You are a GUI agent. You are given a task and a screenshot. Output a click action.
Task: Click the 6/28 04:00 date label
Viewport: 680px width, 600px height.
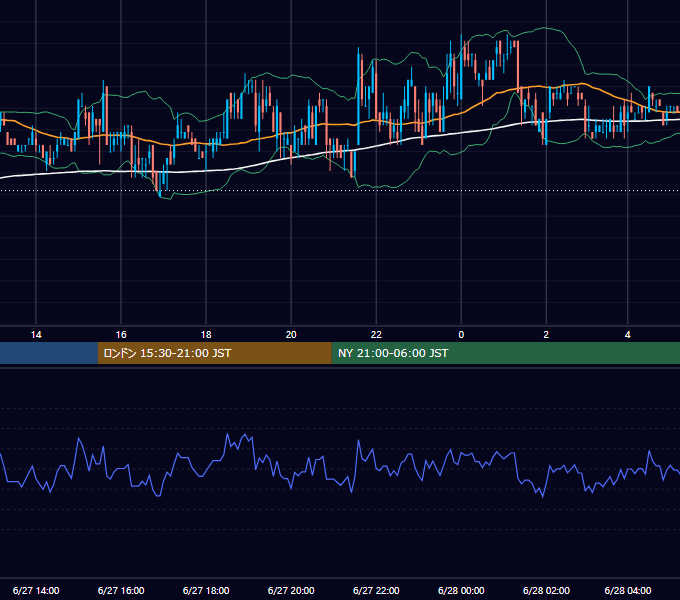[x=628, y=590]
